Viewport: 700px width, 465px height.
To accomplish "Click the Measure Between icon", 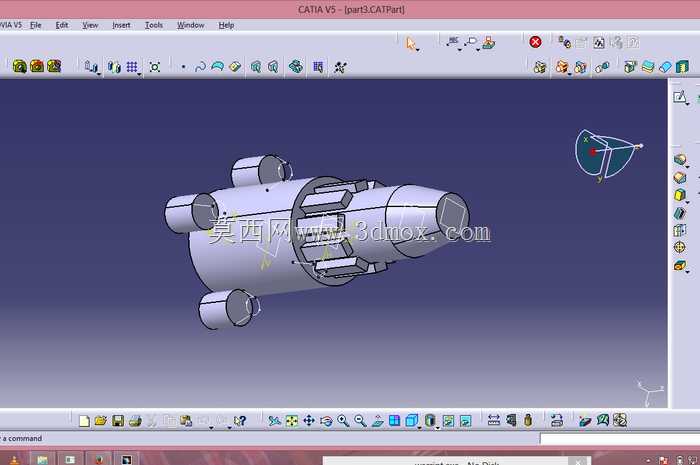I will click(x=494, y=420).
